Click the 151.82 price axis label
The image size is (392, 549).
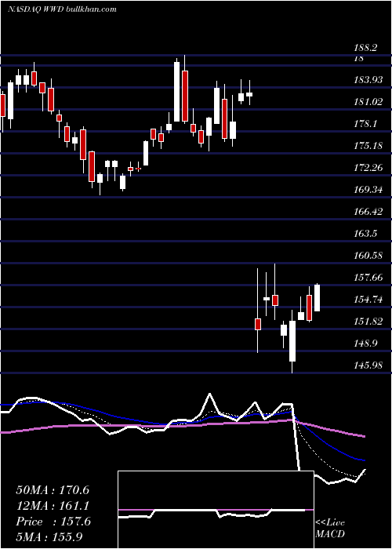coord(368,322)
